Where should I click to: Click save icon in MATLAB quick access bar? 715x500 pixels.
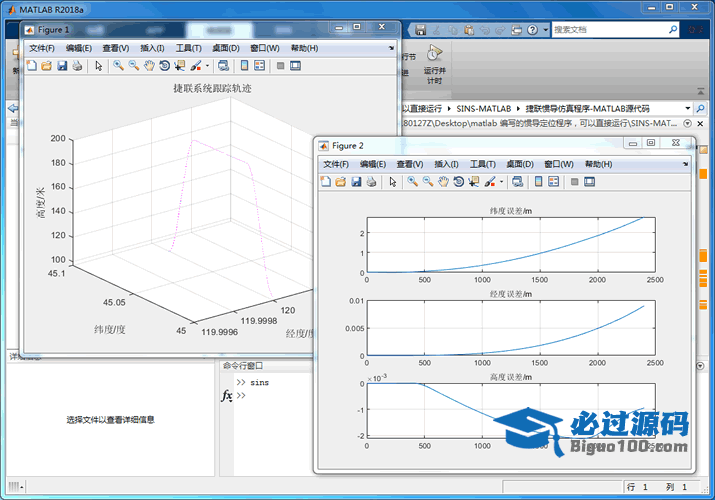[x=420, y=30]
